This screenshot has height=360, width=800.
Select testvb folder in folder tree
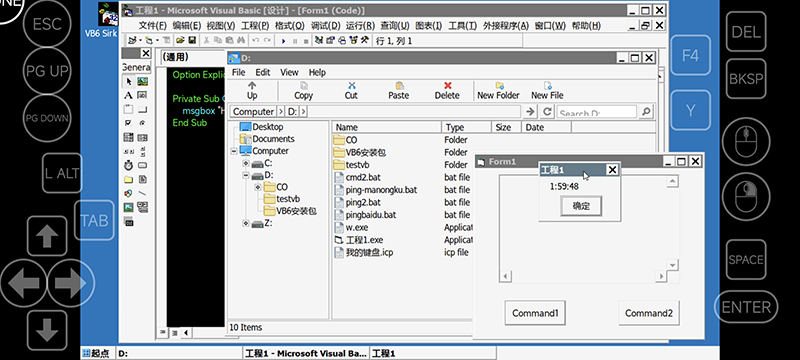(288, 199)
